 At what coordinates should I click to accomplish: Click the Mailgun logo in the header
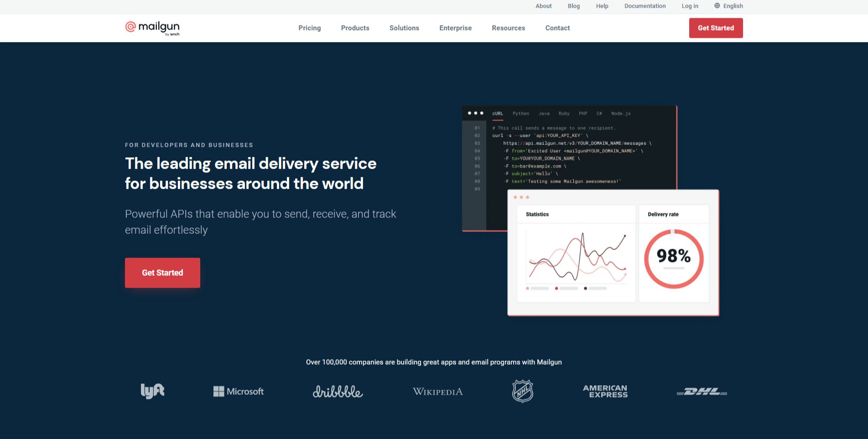pos(152,28)
